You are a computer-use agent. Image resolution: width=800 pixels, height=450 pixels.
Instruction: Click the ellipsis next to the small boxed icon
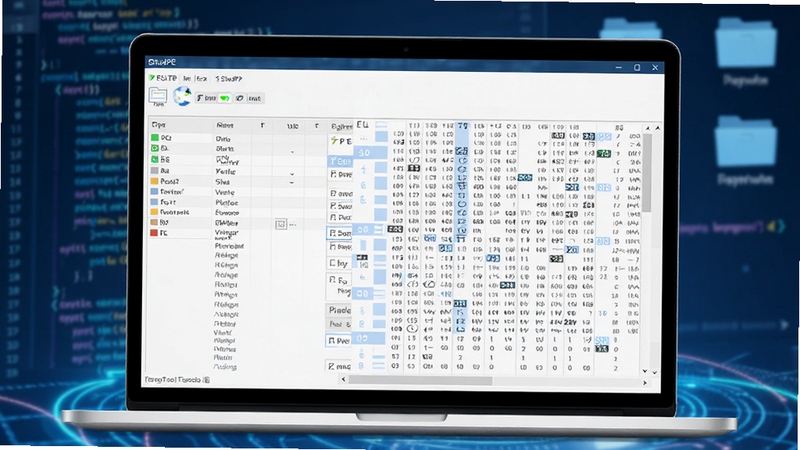click(293, 224)
